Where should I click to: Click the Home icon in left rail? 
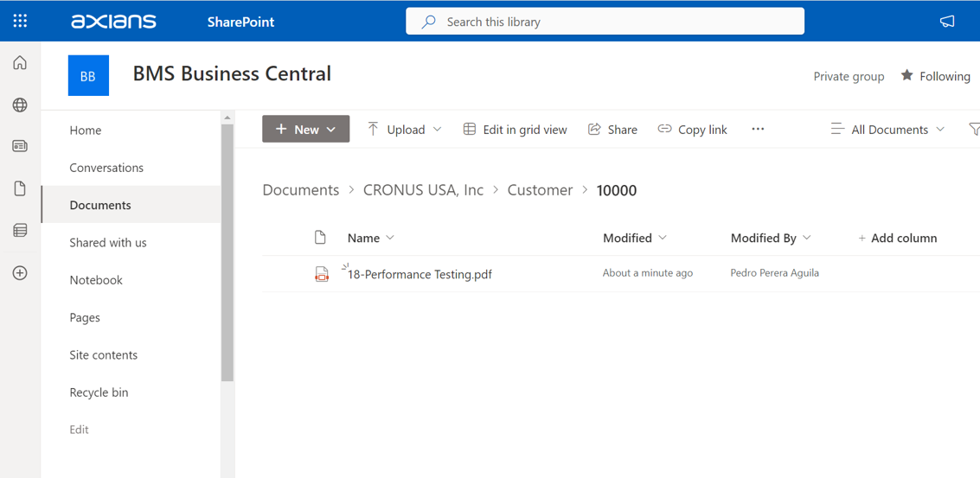[20, 63]
